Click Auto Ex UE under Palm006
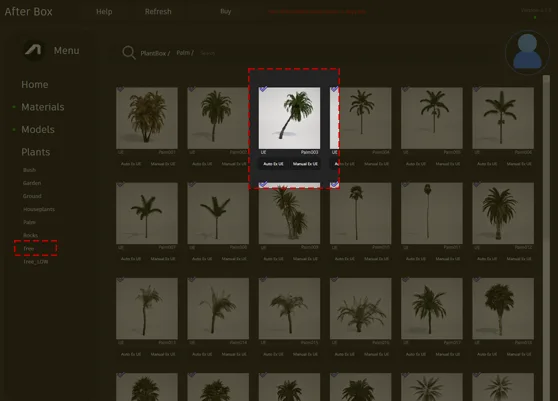This screenshot has width=558, height=401. coord(487,164)
